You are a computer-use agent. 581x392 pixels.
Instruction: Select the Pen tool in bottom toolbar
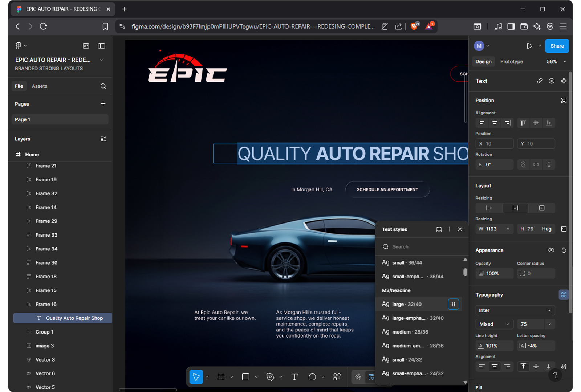[270, 377]
